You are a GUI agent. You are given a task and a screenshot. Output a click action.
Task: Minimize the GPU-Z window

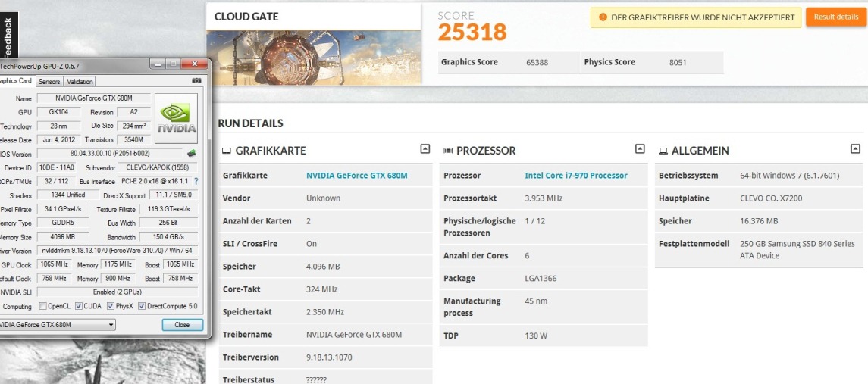tap(158, 64)
